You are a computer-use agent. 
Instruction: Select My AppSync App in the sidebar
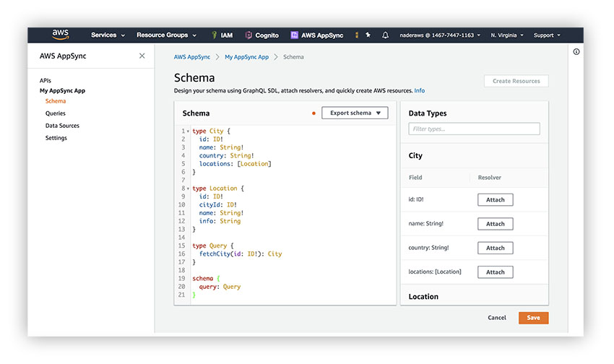pyautogui.click(x=62, y=90)
